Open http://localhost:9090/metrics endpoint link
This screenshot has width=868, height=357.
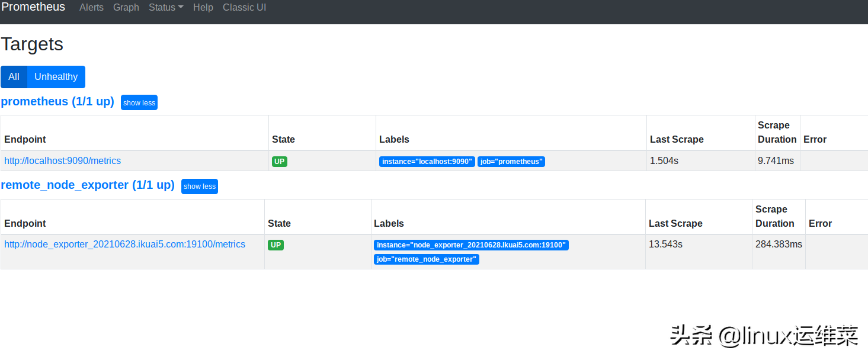pyautogui.click(x=62, y=160)
